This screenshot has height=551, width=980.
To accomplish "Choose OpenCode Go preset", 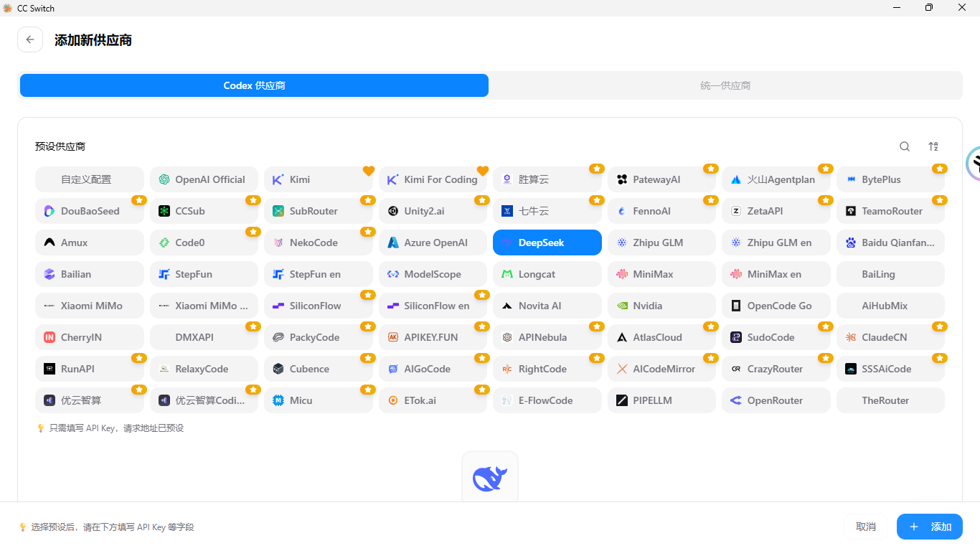I will [x=776, y=306].
